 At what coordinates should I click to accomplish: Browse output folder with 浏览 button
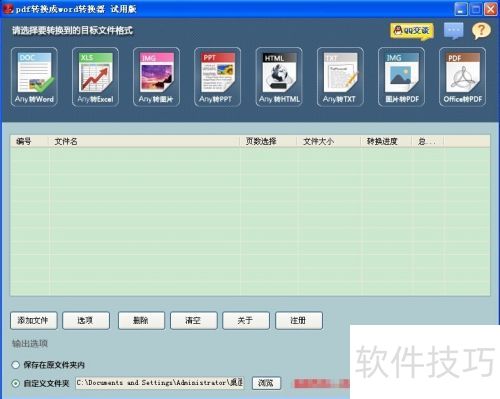pos(266,383)
